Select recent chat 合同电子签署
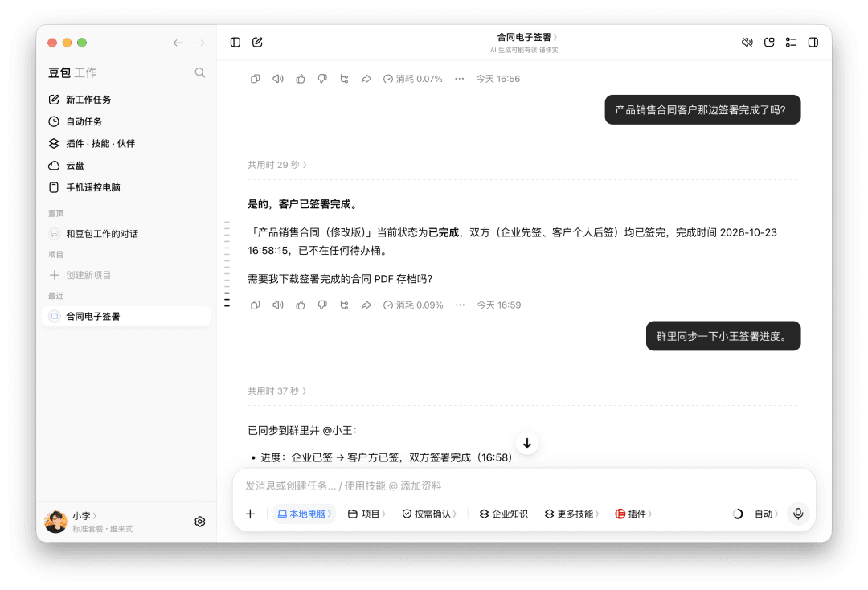The width and height of the screenshot is (868, 590). 126,317
